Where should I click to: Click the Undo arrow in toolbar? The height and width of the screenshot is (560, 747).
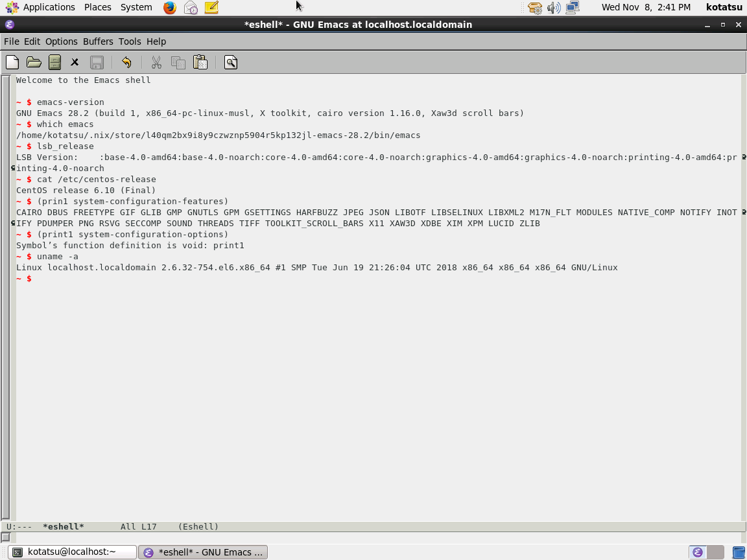tap(126, 62)
